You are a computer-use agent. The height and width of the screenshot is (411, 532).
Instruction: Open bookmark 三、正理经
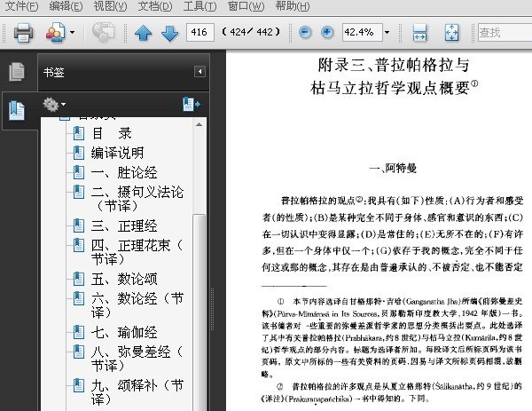124,225
